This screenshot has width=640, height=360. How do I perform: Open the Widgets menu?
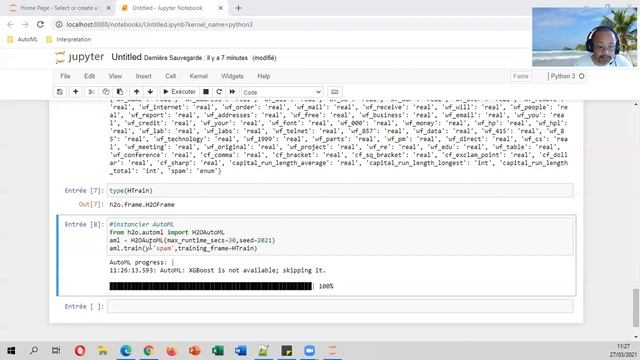pos(232,76)
